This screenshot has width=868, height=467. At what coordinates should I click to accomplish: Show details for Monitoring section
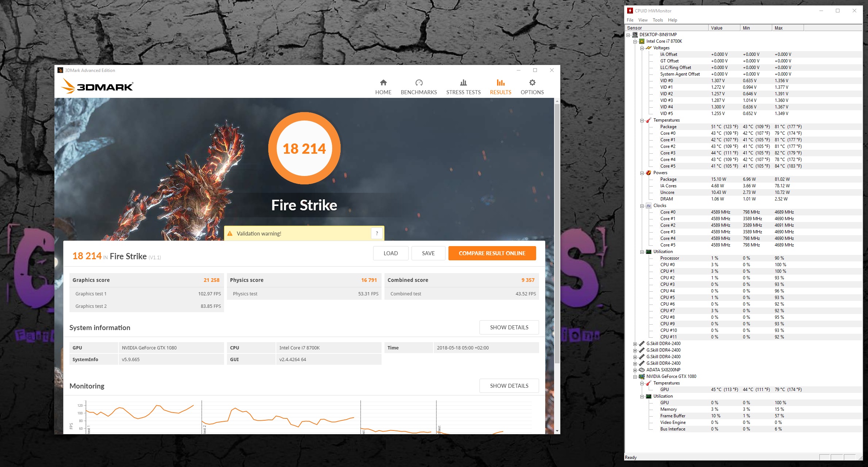(509, 386)
